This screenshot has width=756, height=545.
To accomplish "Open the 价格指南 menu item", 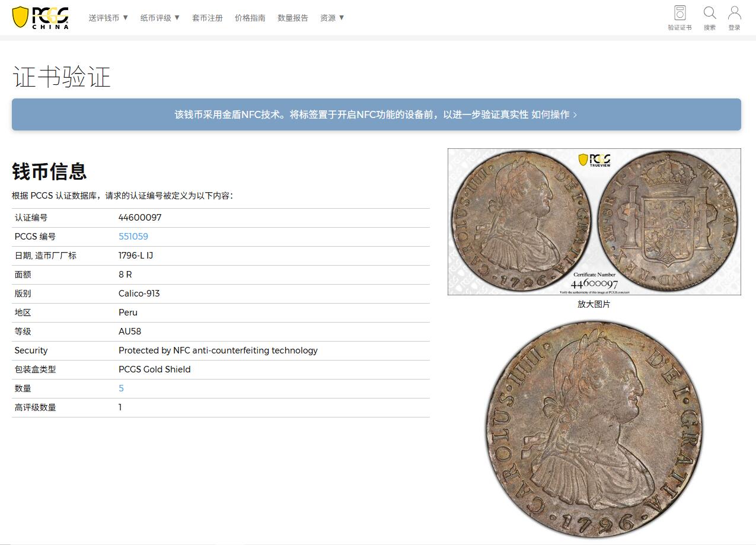I will pos(250,18).
